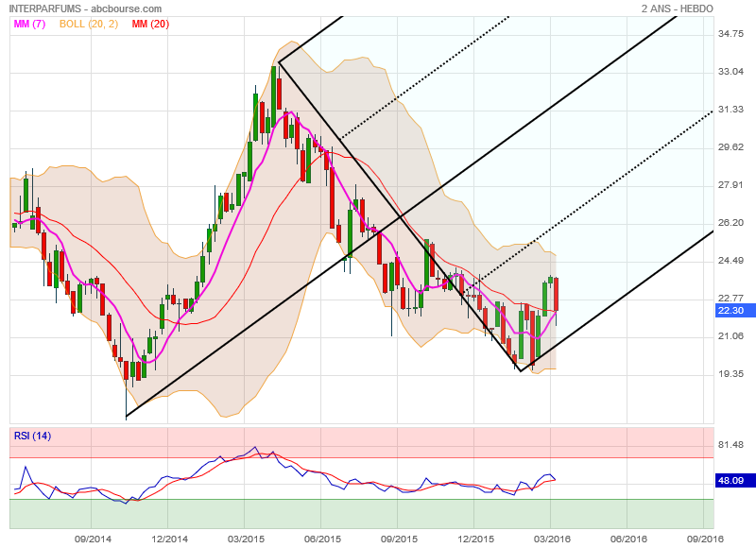Click the INTERPARFUMS - abcbourse.com title
756x548 pixels.
point(85,9)
